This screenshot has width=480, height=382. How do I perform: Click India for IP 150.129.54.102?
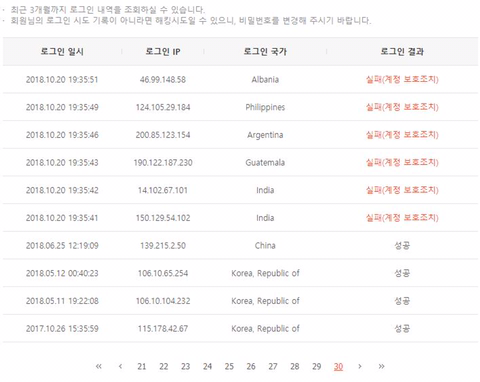(265, 218)
